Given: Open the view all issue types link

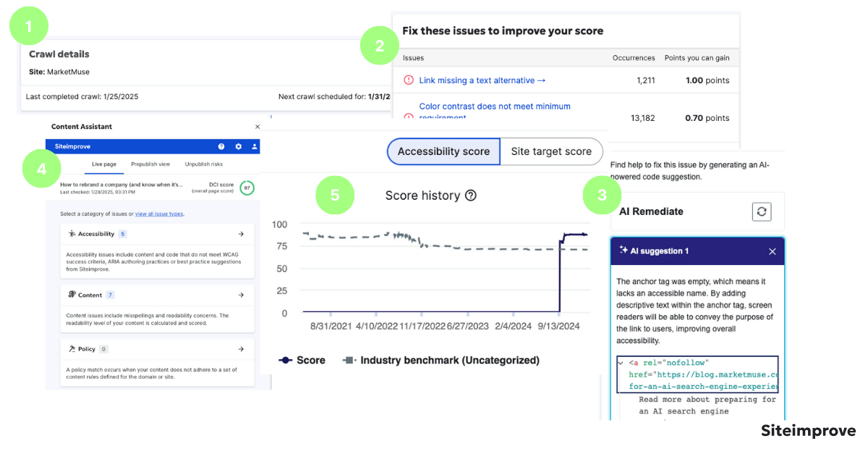Looking at the screenshot, I should point(159,214).
